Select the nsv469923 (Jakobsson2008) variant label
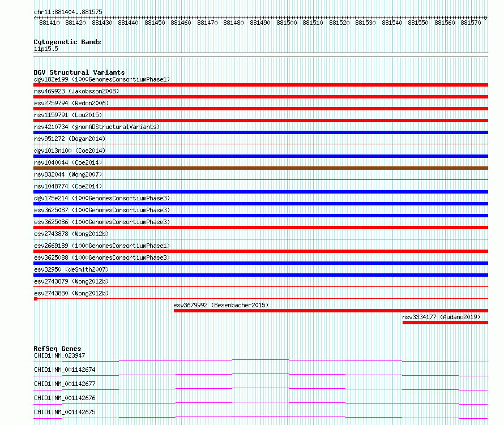 76,91
